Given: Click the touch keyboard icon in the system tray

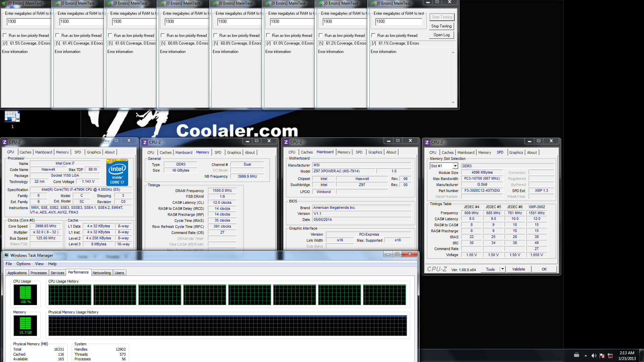Looking at the screenshot, I should point(577,355).
